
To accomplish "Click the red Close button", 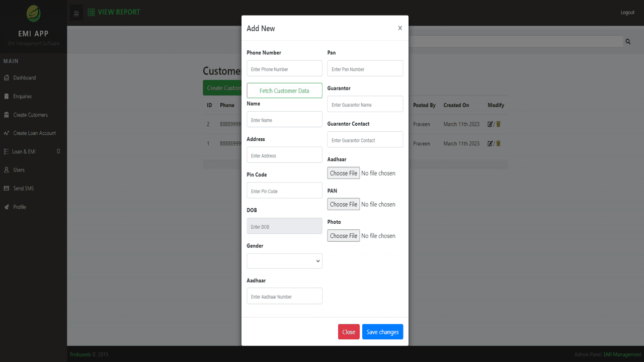I will [349, 332].
